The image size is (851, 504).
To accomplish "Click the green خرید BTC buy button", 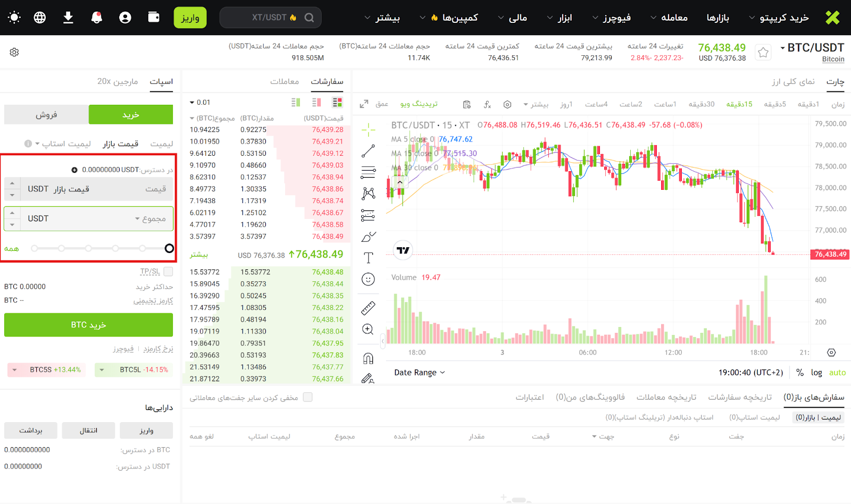I will point(88,325).
